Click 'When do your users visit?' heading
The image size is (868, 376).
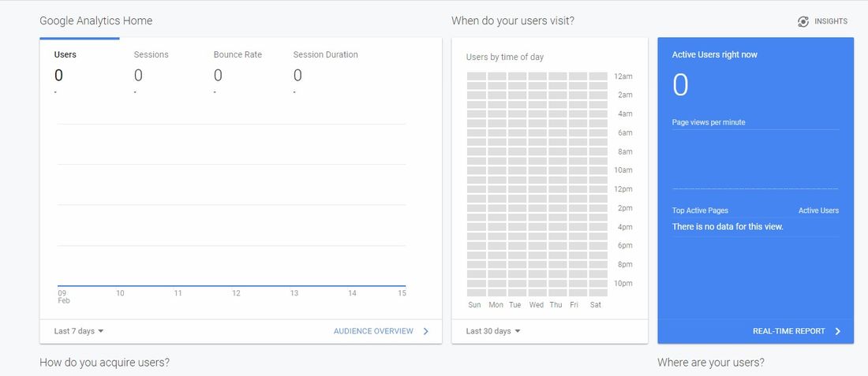point(513,21)
